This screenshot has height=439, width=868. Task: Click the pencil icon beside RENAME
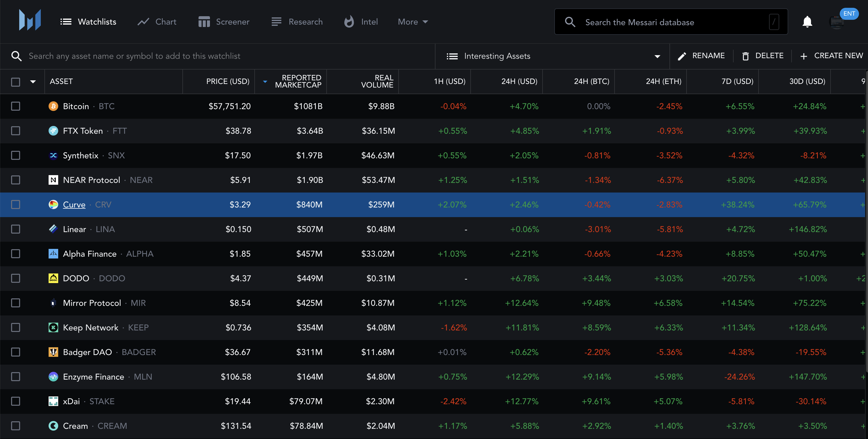coord(682,56)
